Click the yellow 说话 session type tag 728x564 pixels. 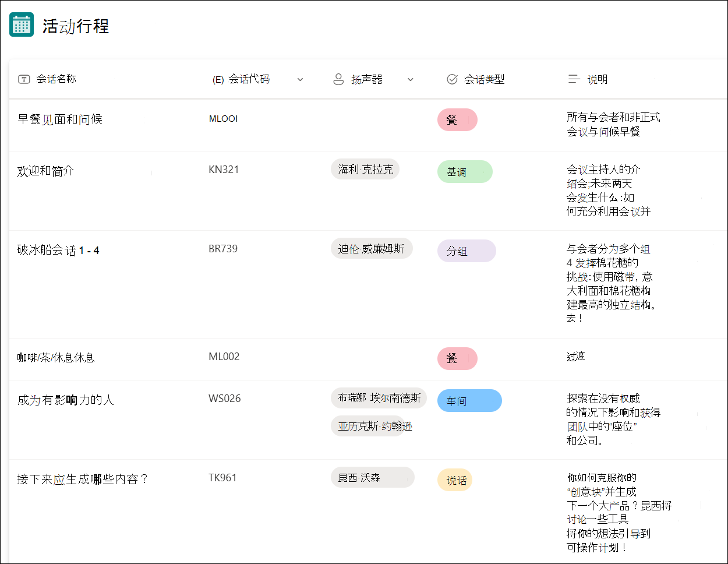(455, 480)
